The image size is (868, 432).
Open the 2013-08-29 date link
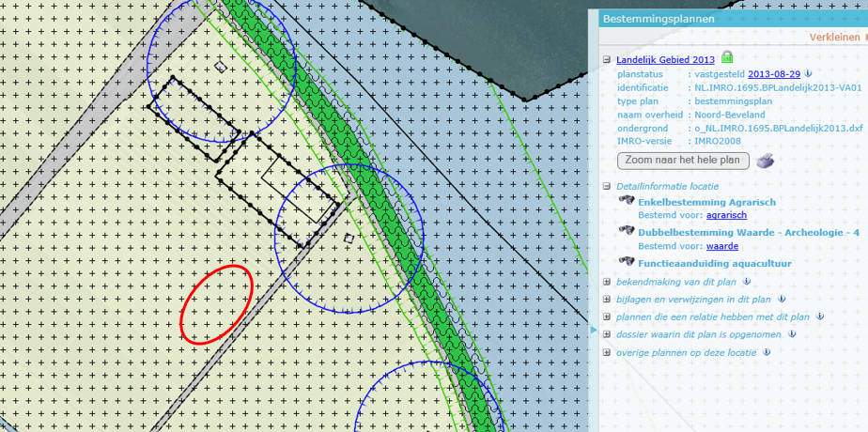[x=774, y=74]
